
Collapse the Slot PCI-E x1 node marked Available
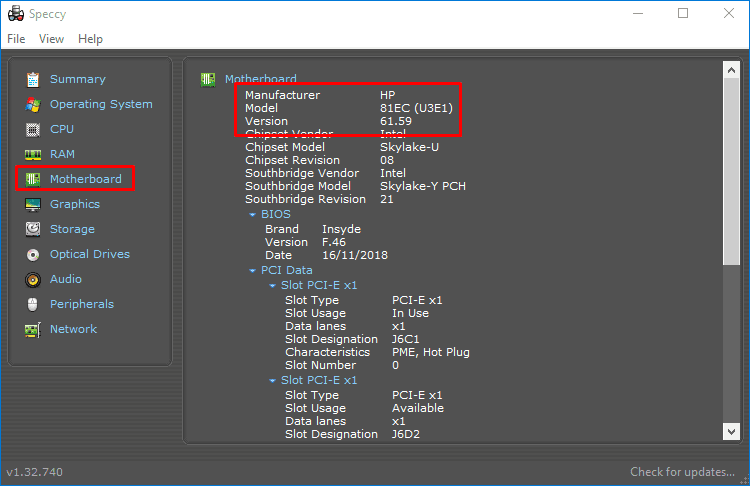point(272,381)
